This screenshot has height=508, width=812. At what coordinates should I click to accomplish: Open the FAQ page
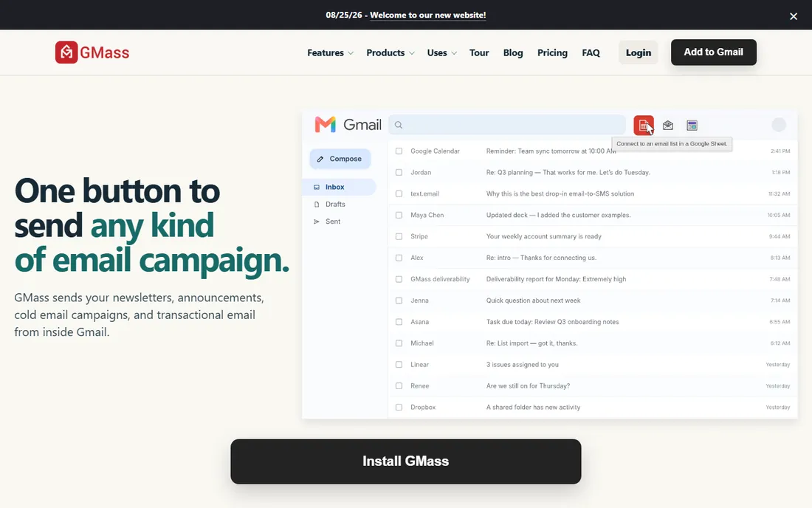click(x=591, y=53)
